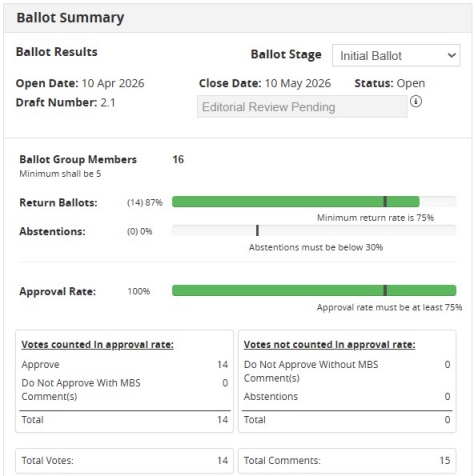Click the info icon beside Editorial Review Pending
474x476 pixels.
coord(416,101)
